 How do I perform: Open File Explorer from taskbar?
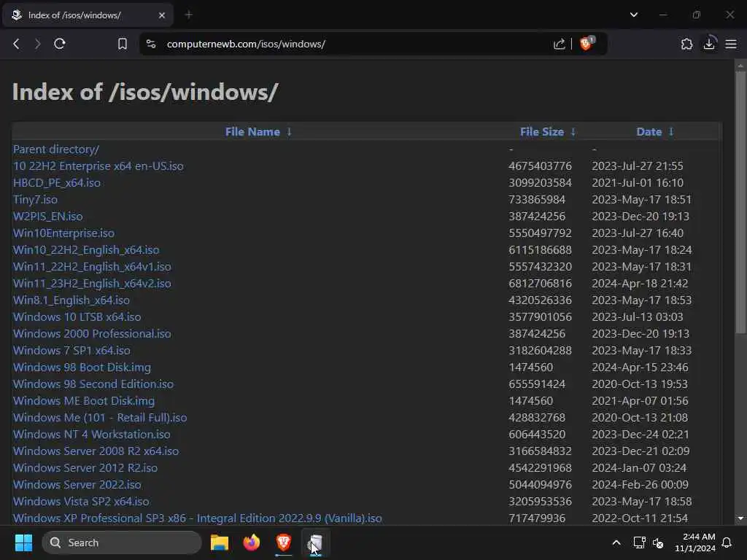220,542
